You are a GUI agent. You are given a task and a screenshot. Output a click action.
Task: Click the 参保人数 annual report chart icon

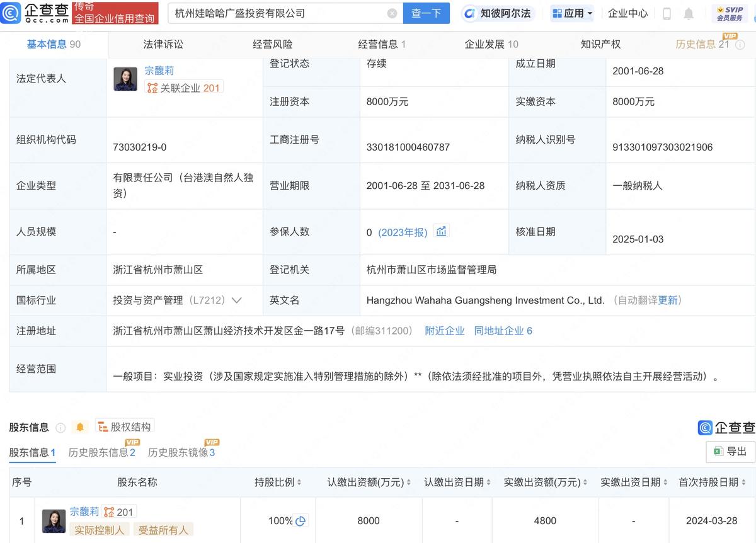click(441, 231)
